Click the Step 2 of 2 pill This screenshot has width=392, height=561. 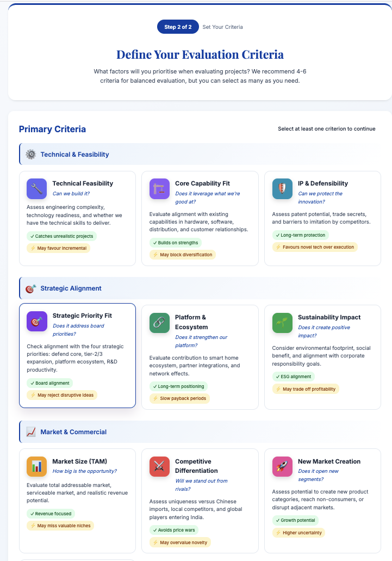coord(178,27)
